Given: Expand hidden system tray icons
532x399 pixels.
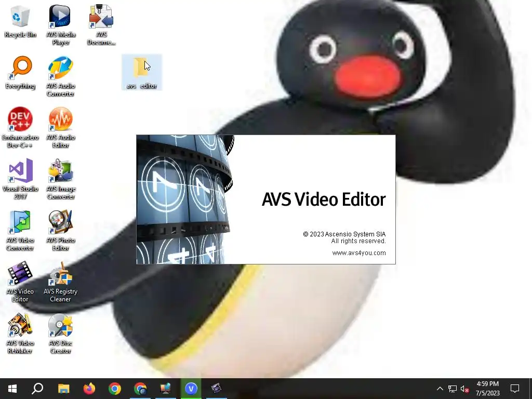Looking at the screenshot, I should click(440, 389).
